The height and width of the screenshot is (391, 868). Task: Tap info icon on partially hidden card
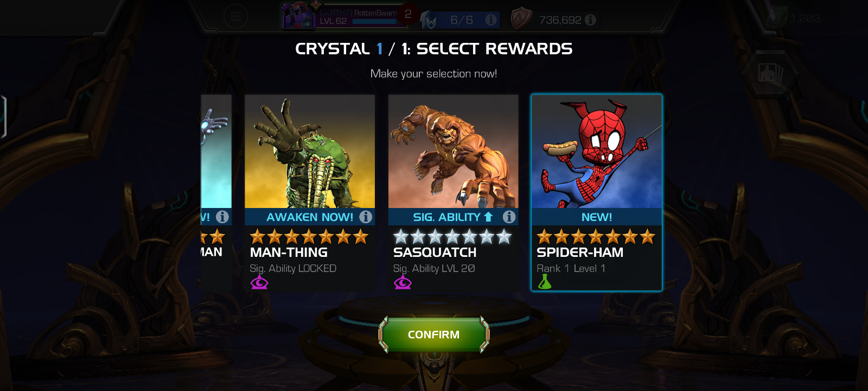pos(222,217)
